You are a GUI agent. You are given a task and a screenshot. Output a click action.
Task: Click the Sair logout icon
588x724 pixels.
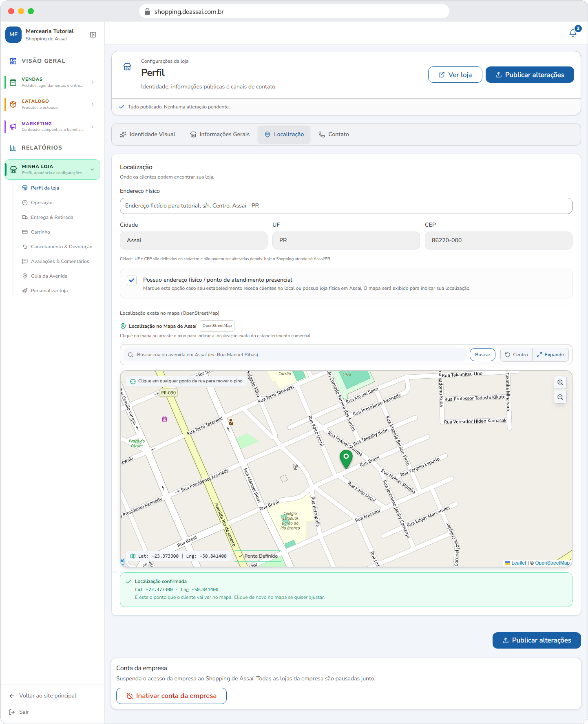click(x=12, y=712)
